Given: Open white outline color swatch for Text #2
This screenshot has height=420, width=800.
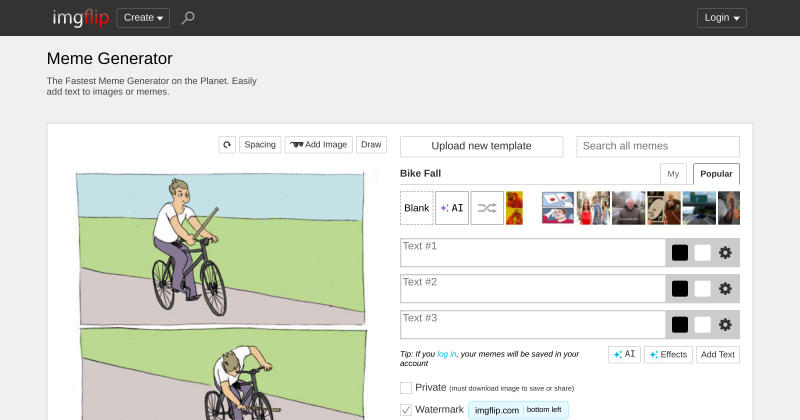Looking at the screenshot, I should tap(702, 289).
